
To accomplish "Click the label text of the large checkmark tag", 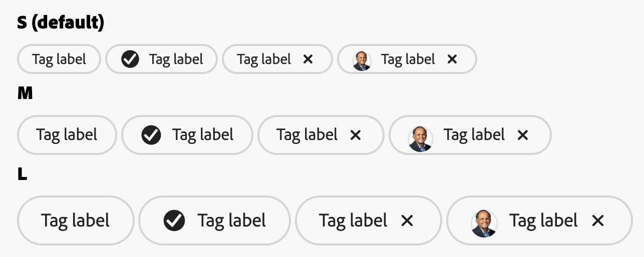I will (x=231, y=220).
